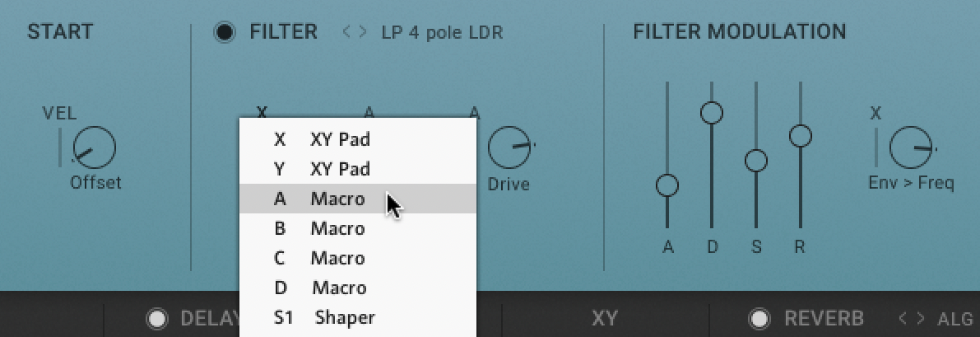
Task: Open the X modulation source above Env > Freq
Action: click(876, 115)
